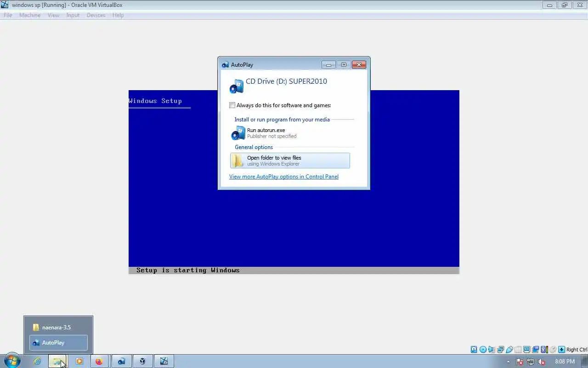
Task: Click the 8:08 PM taskbar clock
Action: point(565,362)
